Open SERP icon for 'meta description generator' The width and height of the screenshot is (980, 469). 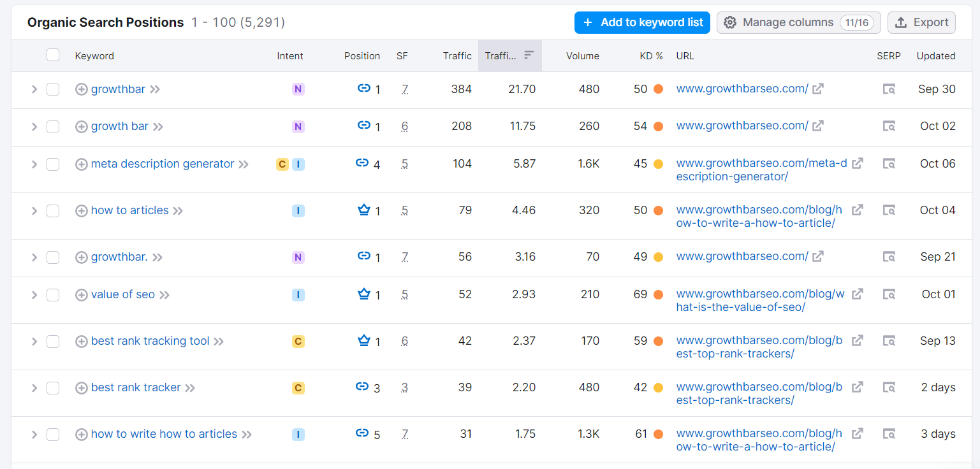(x=889, y=164)
